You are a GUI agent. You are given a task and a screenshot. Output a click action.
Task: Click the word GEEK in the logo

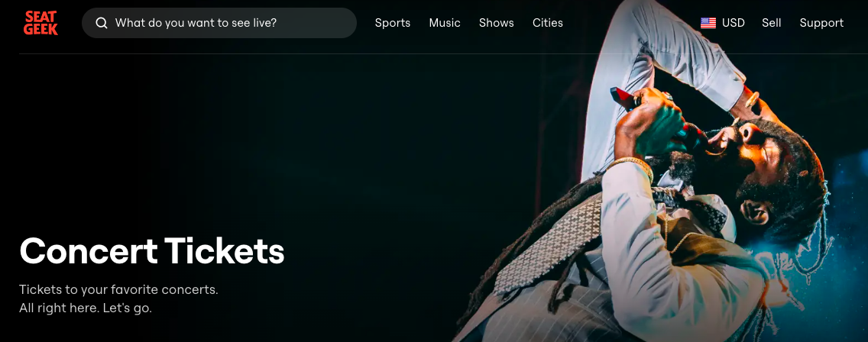pyautogui.click(x=41, y=29)
